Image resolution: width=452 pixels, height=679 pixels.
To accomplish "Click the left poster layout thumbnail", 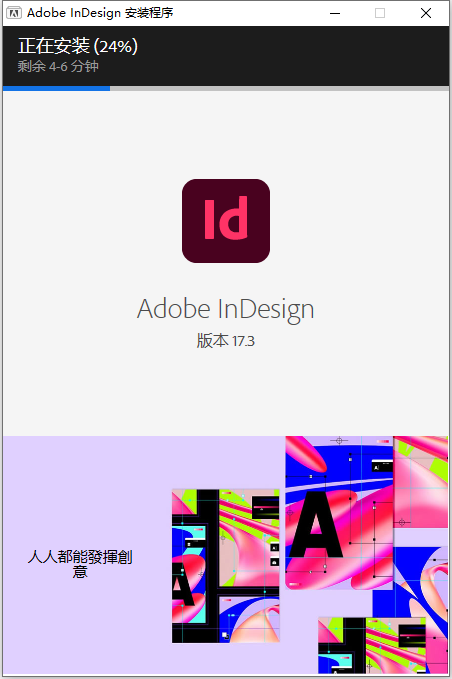I will 226,566.
